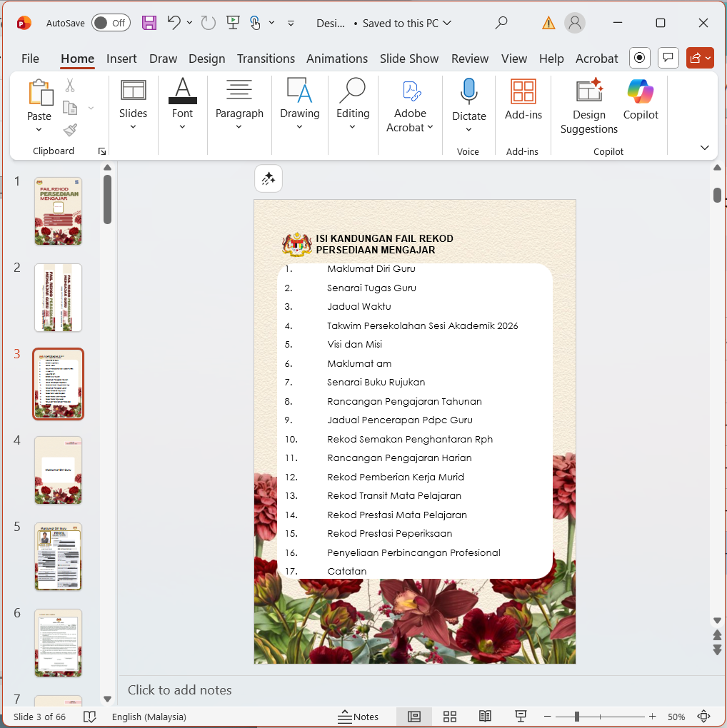Click the Cut scissors icon

click(x=70, y=86)
